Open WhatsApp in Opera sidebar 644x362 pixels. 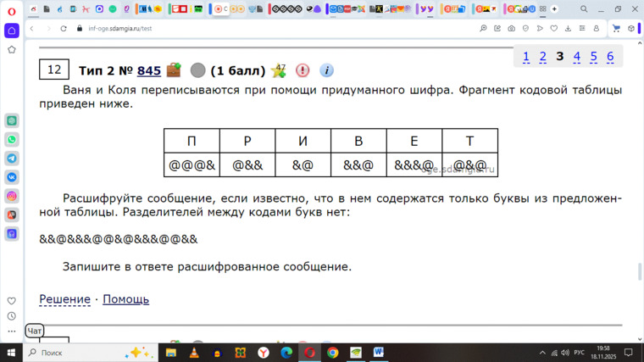click(12, 140)
